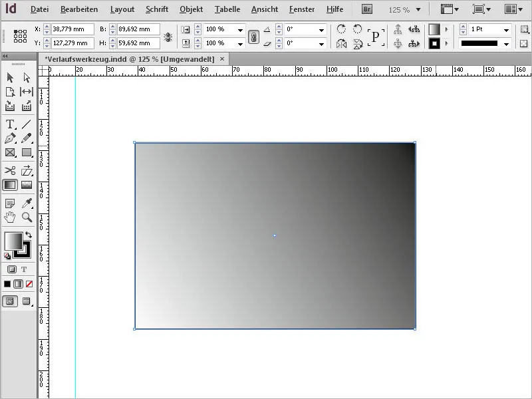Select the Direct Selection tool
The width and height of the screenshot is (532, 399).
(27, 78)
